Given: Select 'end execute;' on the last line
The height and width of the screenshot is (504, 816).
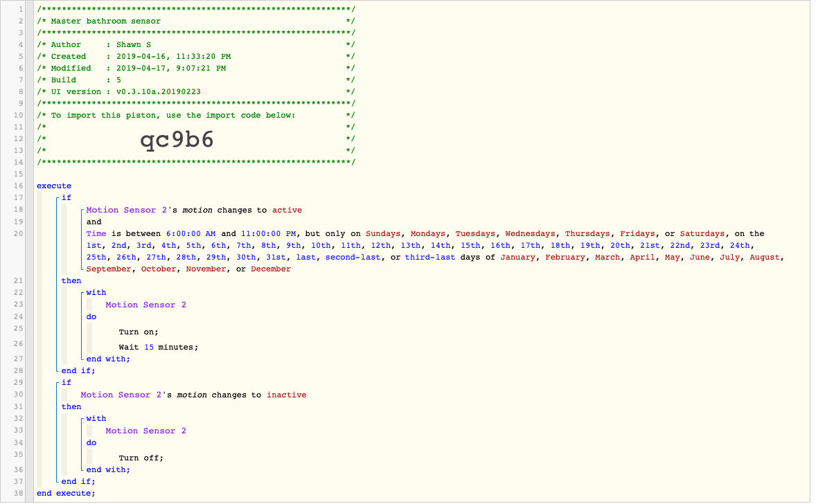Looking at the screenshot, I should click(66, 493).
